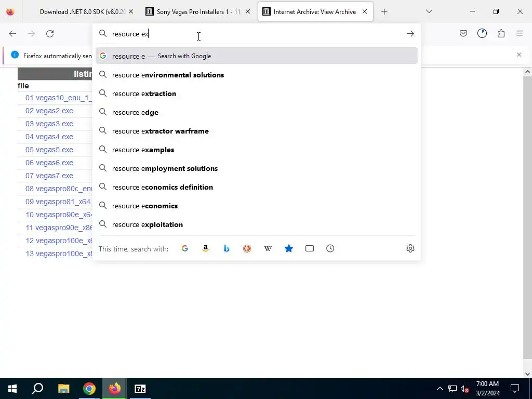This screenshot has width=532, height=399.
Task: Open Google Chrome from taskbar
Action: (x=89, y=389)
